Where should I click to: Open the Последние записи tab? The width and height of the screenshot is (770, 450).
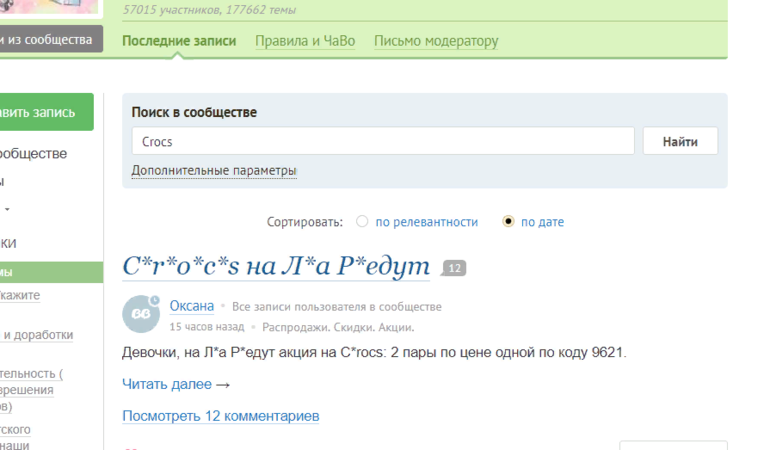point(179,41)
